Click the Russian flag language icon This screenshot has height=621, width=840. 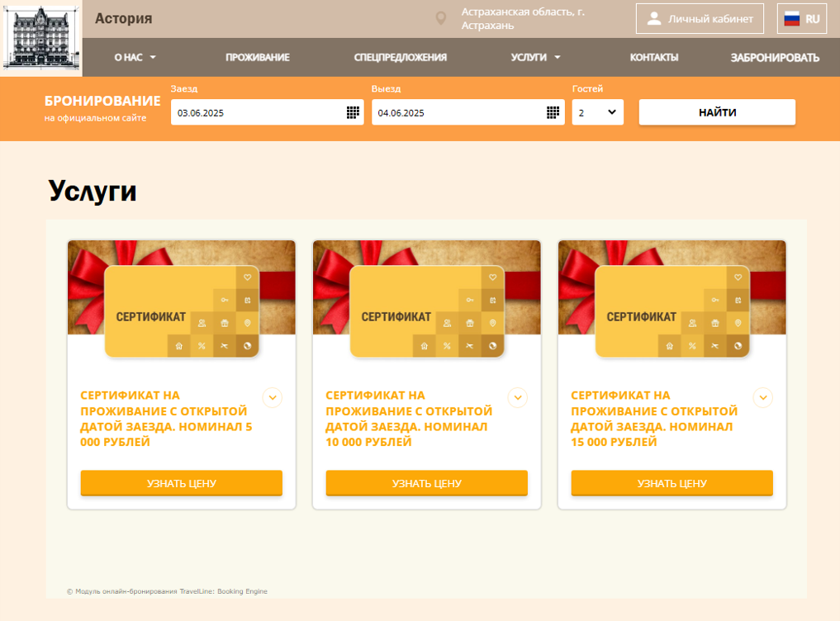pyautogui.click(x=791, y=19)
